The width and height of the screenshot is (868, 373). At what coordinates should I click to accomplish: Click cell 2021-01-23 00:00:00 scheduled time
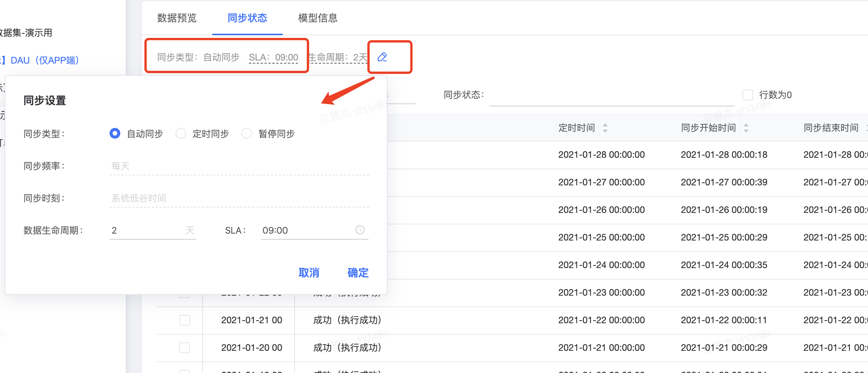tap(602, 293)
